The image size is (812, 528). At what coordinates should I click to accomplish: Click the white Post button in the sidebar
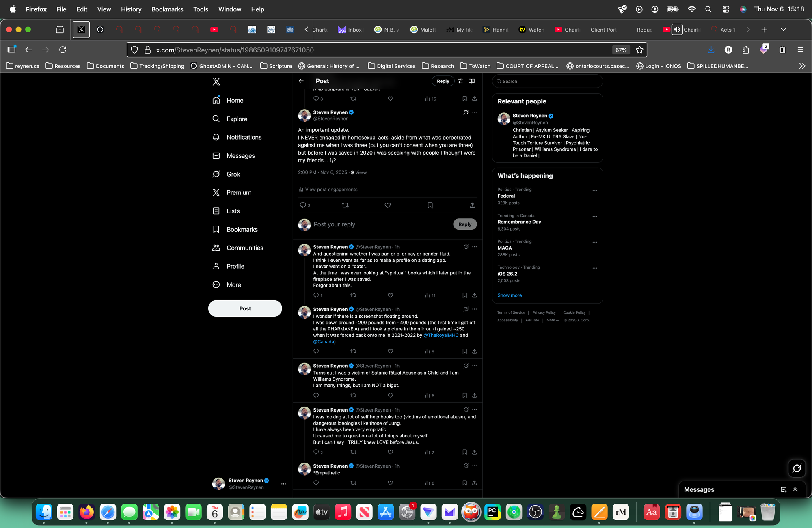click(245, 308)
